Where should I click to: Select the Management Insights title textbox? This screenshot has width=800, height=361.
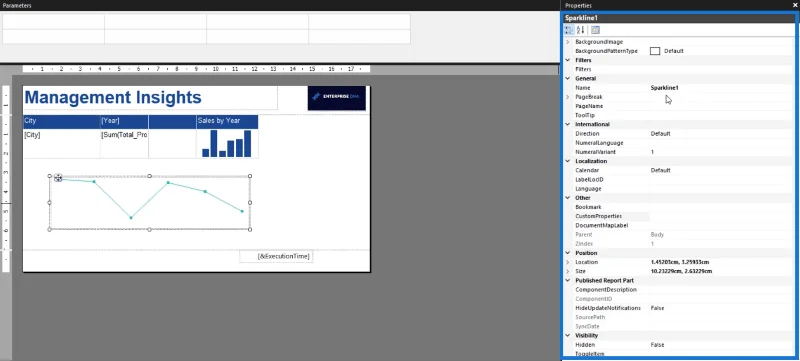pyautogui.click(x=150, y=97)
